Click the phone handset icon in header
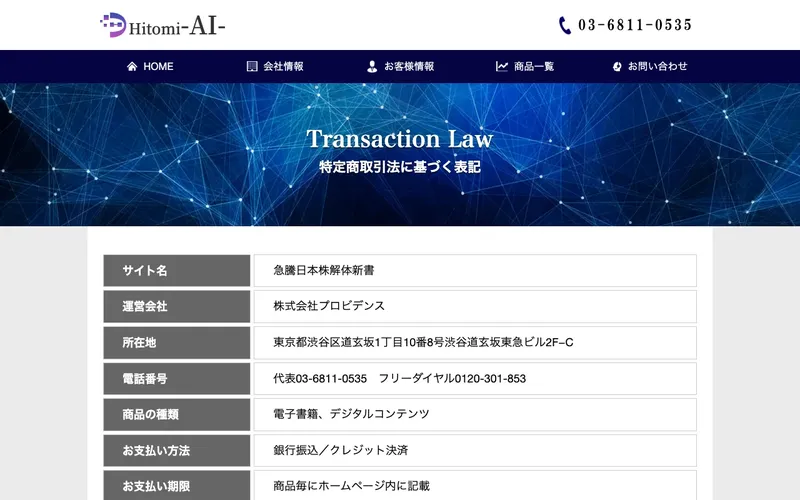 click(x=564, y=25)
